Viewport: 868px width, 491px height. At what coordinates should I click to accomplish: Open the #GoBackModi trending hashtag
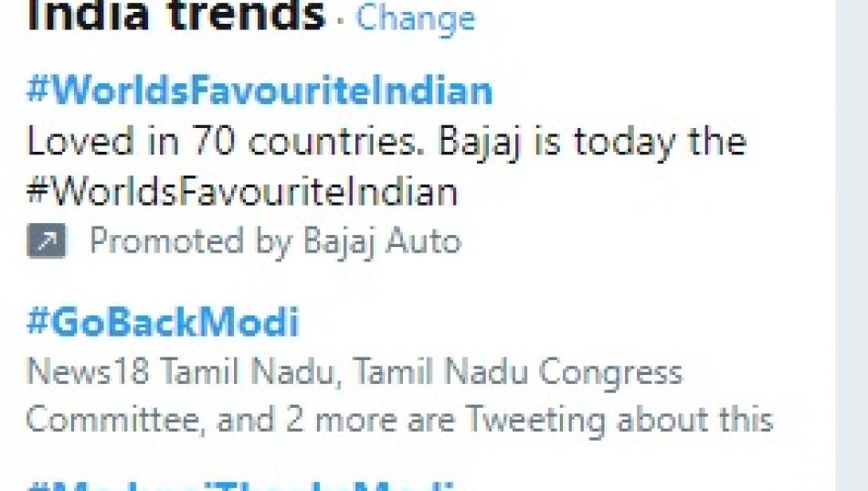(x=163, y=323)
